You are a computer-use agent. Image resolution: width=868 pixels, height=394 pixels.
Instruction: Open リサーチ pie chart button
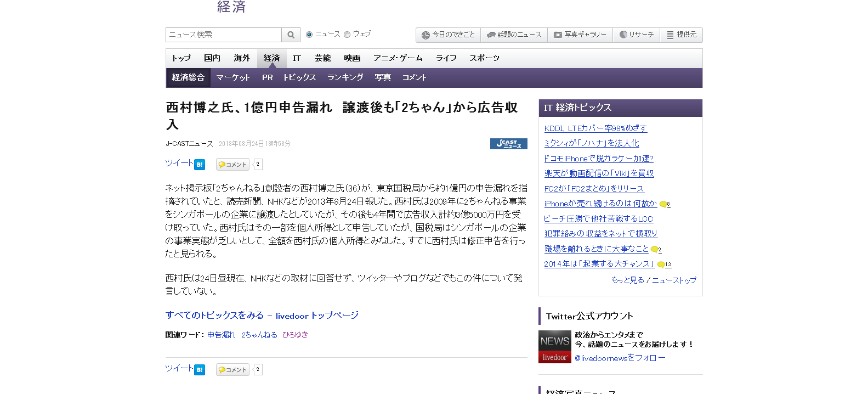636,35
